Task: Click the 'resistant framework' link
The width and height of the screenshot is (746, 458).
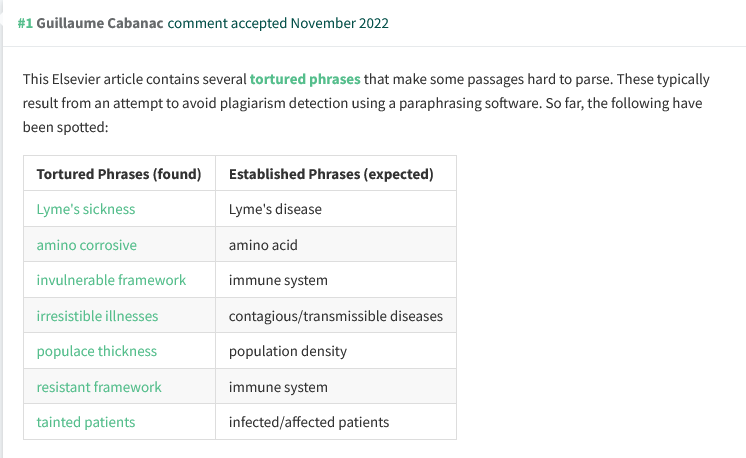Action: pos(99,387)
